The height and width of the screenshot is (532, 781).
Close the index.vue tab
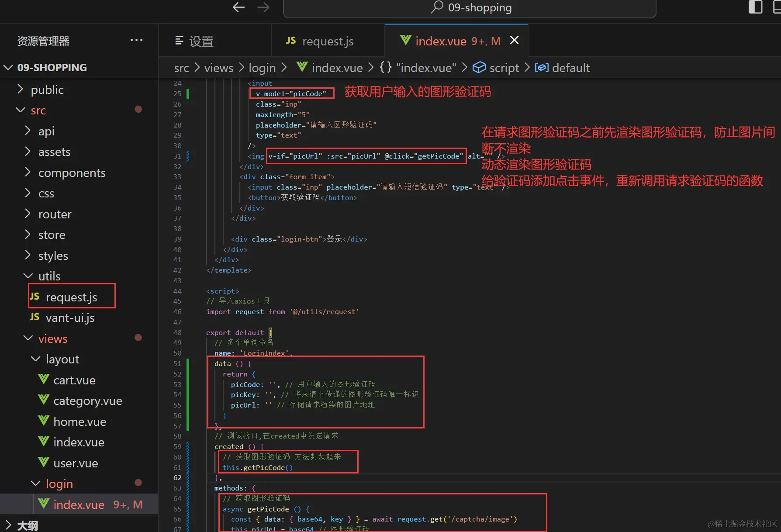point(515,40)
